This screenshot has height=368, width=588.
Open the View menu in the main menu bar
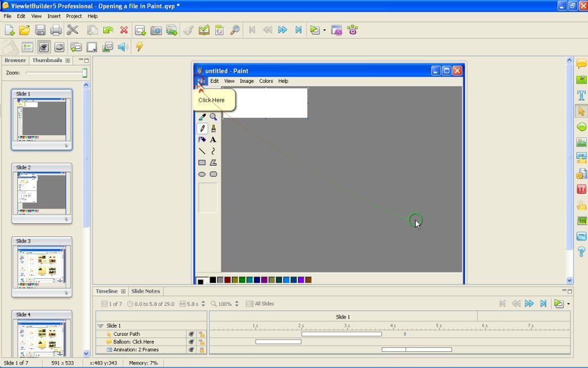[x=36, y=16]
